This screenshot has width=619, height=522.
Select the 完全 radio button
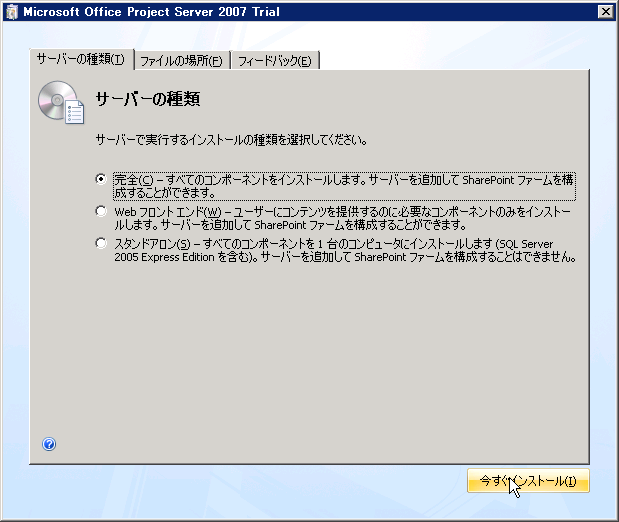click(100, 179)
